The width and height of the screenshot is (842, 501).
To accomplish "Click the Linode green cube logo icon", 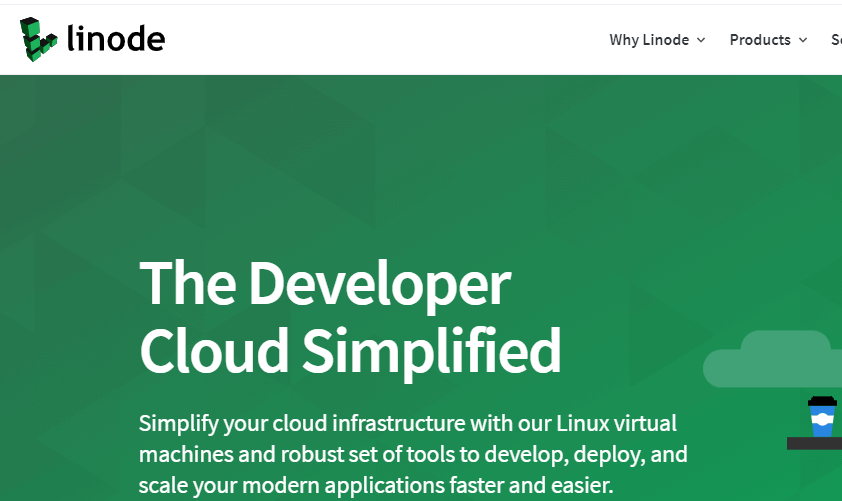I will click(x=38, y=39).
